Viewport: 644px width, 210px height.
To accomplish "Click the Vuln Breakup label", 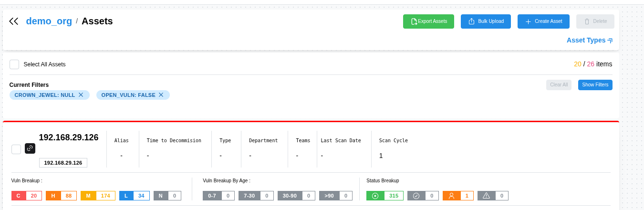I will point(27,180).
